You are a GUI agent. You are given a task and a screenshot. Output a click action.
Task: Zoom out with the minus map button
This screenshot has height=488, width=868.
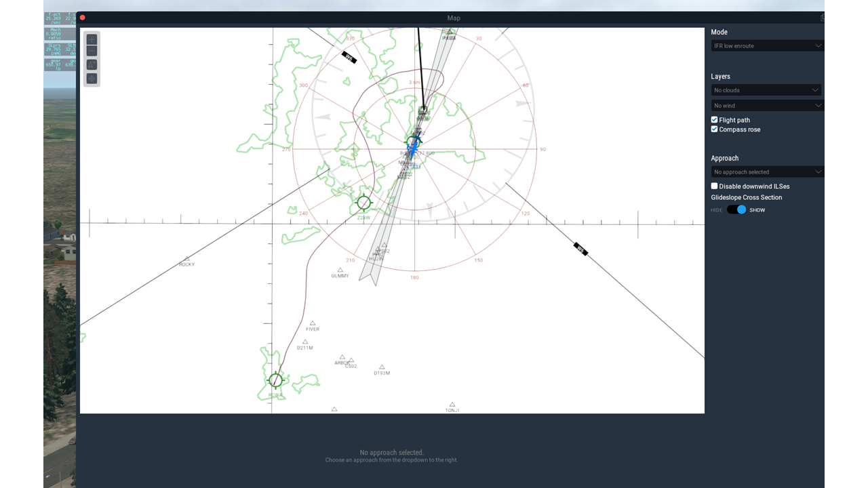pos(92,52)
